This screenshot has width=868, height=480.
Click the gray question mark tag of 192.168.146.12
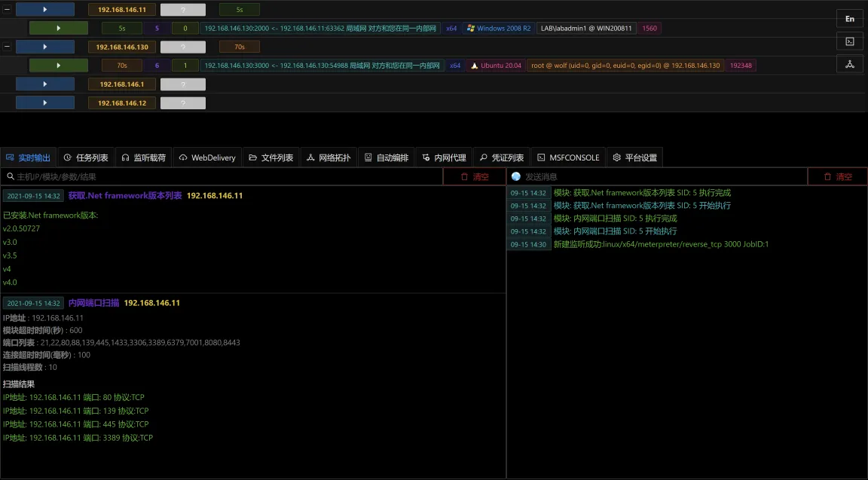click(x=182, y=103)
